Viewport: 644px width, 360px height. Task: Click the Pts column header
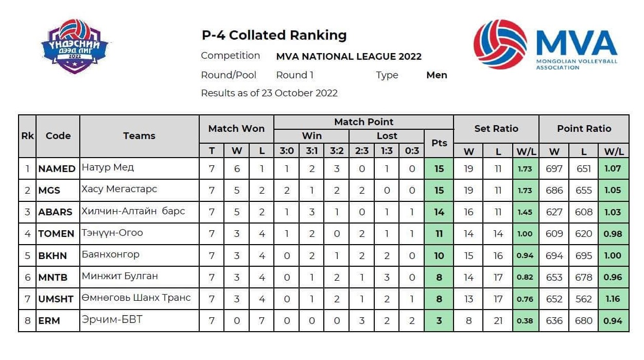click(x=439, y=143)
